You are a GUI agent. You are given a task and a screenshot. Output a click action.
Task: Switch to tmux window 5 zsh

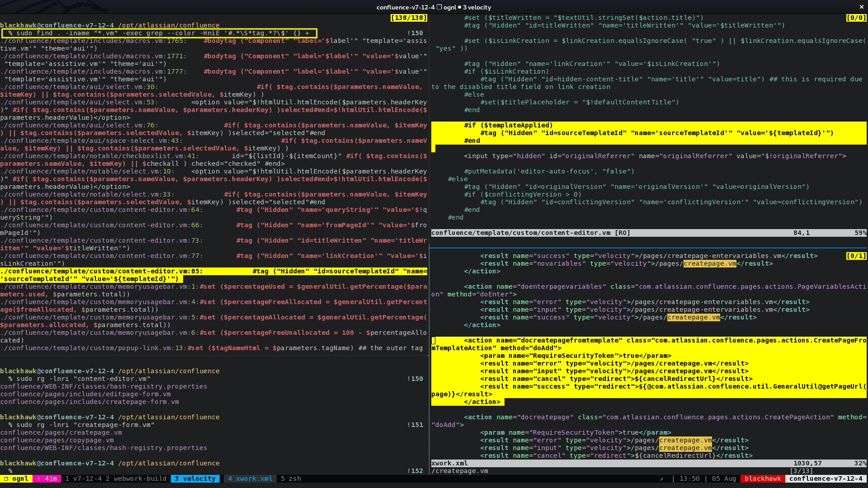(291, 479)
